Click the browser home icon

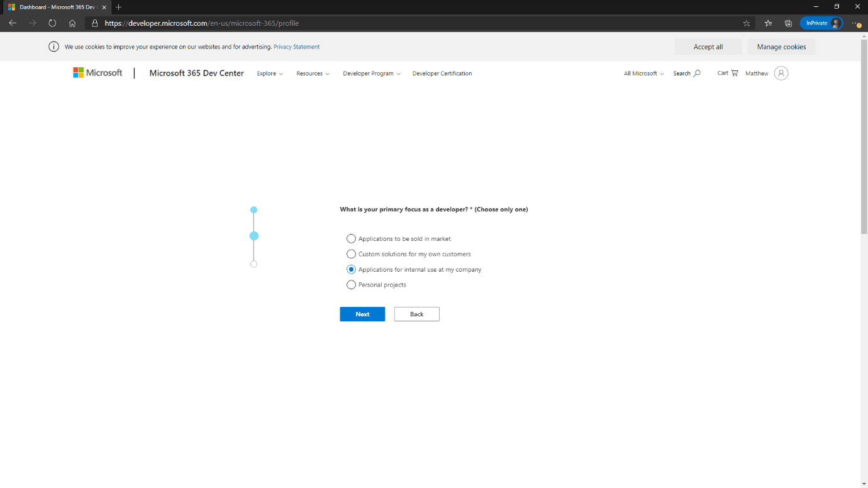point(72,23)
